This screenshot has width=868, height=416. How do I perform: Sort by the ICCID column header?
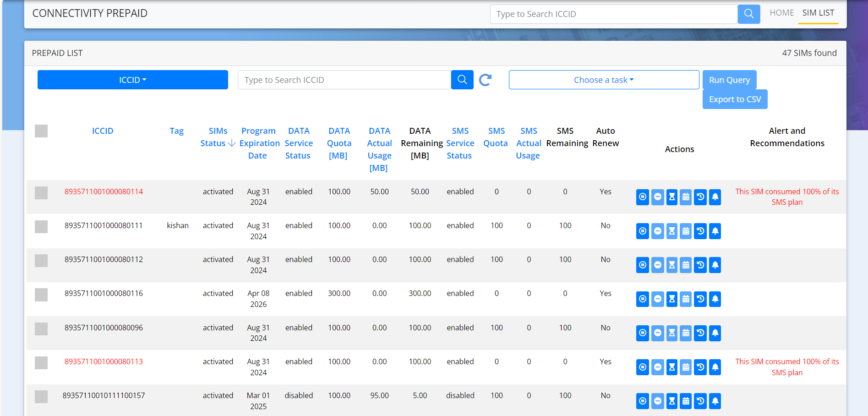(103, 131)
